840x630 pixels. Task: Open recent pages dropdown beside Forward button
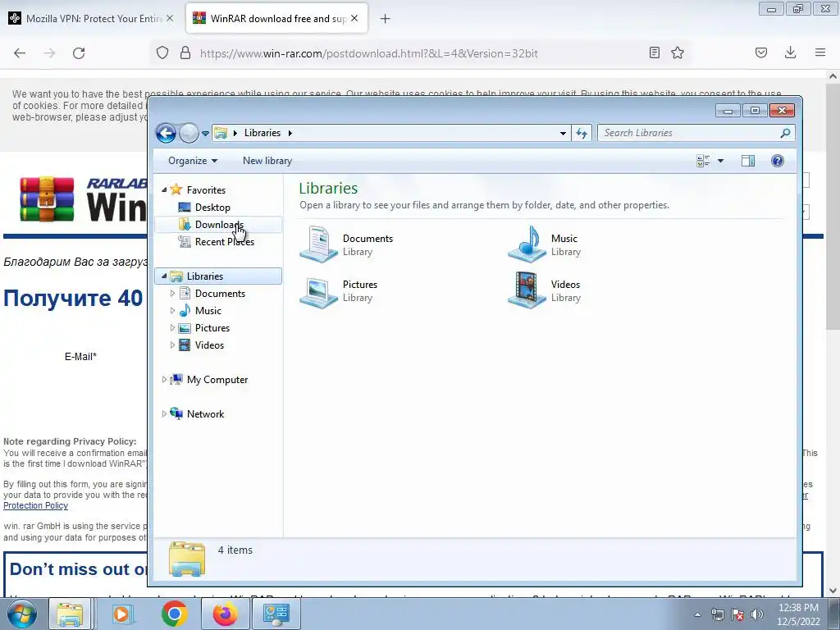(205, 134)
